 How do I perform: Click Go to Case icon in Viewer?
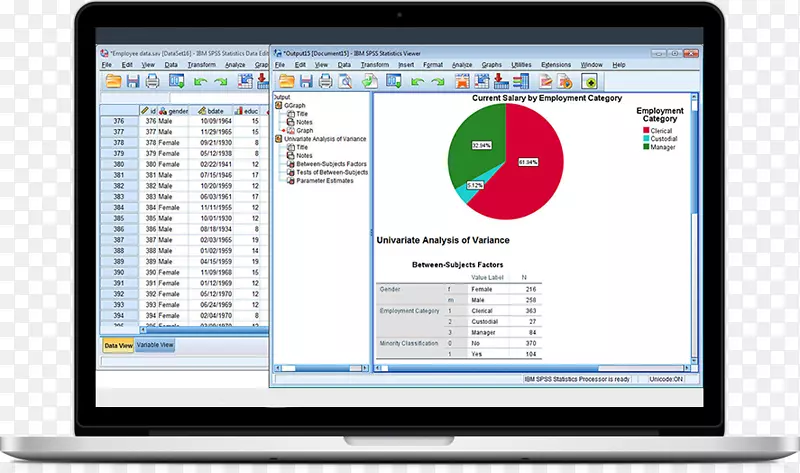click(x=482, y=81)
